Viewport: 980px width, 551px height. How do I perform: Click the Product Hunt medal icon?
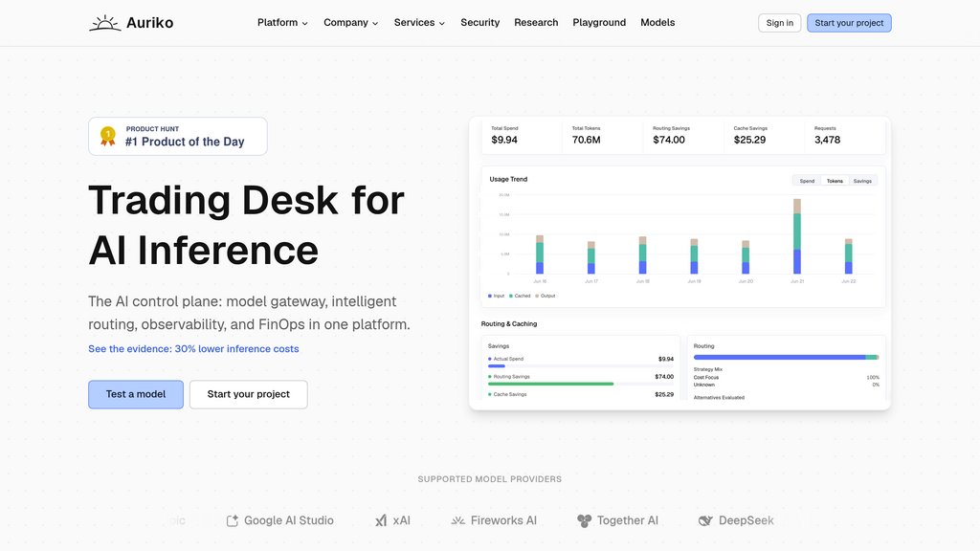coord(108,136)
